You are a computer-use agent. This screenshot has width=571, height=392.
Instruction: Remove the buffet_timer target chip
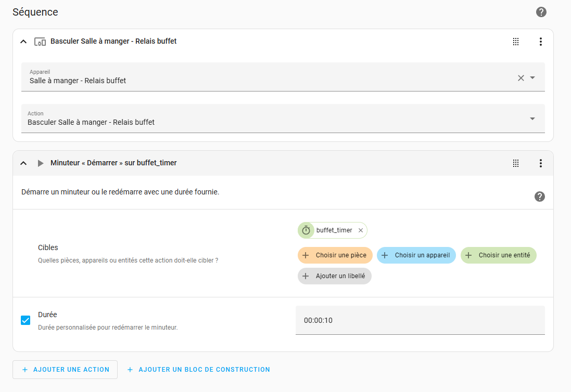coord(361,230)
